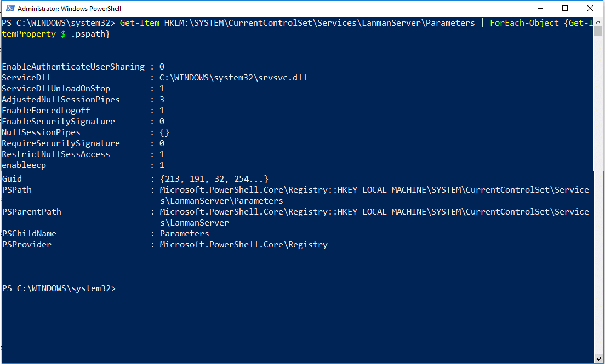Click the Guid value {213, 191, 32, 254...}
Image resolution: width=605 pixels, height=364 pixels.
pos(214,179)
